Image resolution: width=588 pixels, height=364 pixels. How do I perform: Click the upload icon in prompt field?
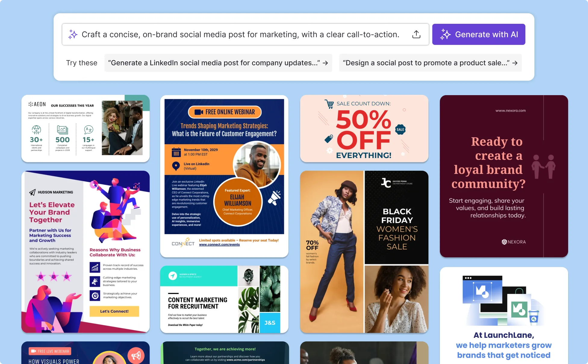click(416, 34)
